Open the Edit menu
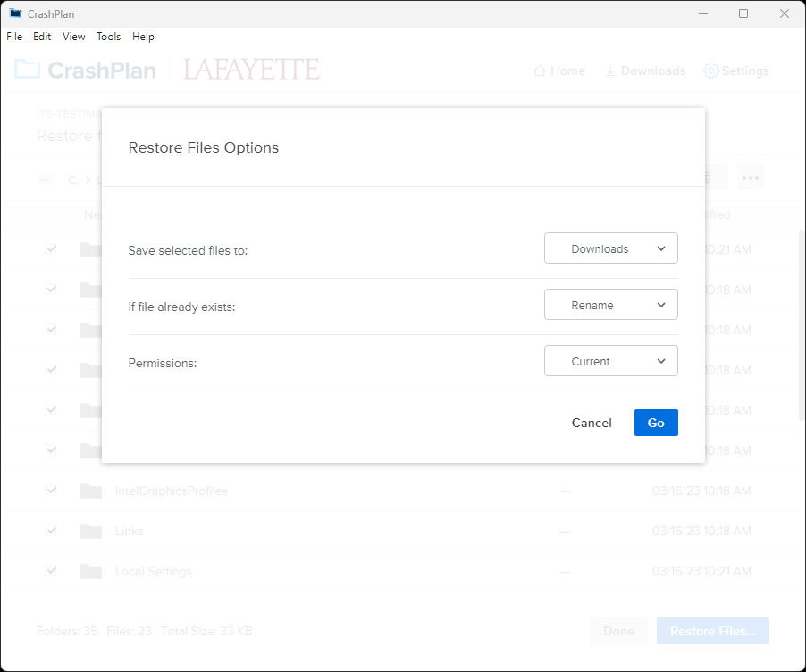This screenshot has width=806, height=672. pos(42,37)
